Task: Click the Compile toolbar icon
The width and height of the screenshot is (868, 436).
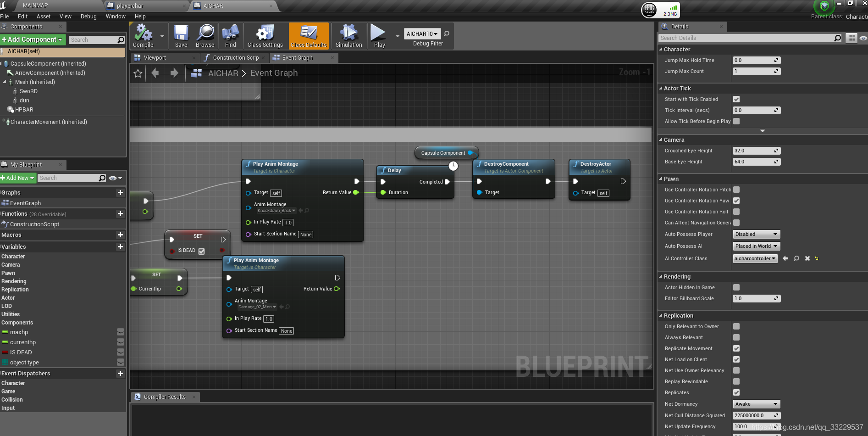Action: click(x=143, y=36)
